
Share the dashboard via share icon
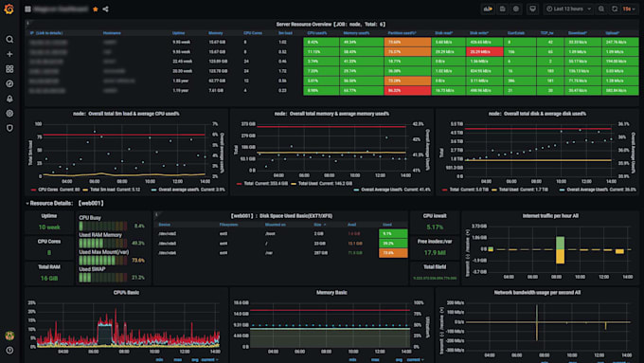[x=105, y=9]
